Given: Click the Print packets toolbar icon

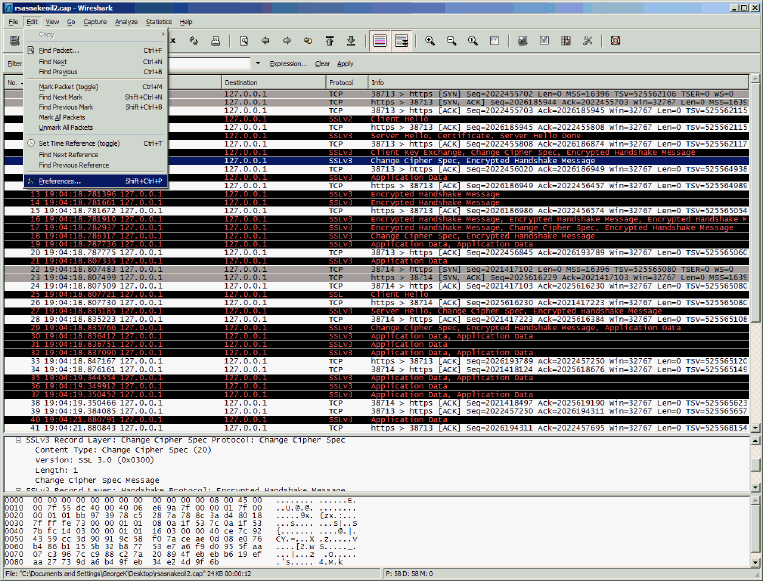Looking at the screenshot, I should click(216, 41).
